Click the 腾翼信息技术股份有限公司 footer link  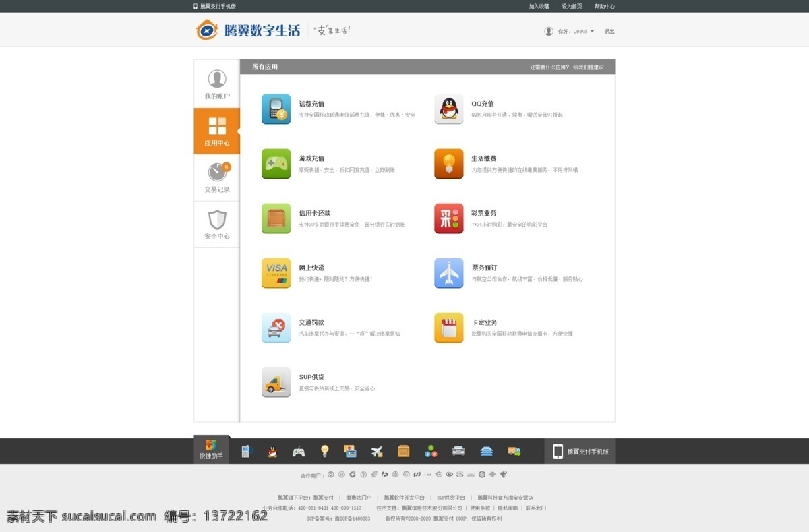click(x=432, y=508)
